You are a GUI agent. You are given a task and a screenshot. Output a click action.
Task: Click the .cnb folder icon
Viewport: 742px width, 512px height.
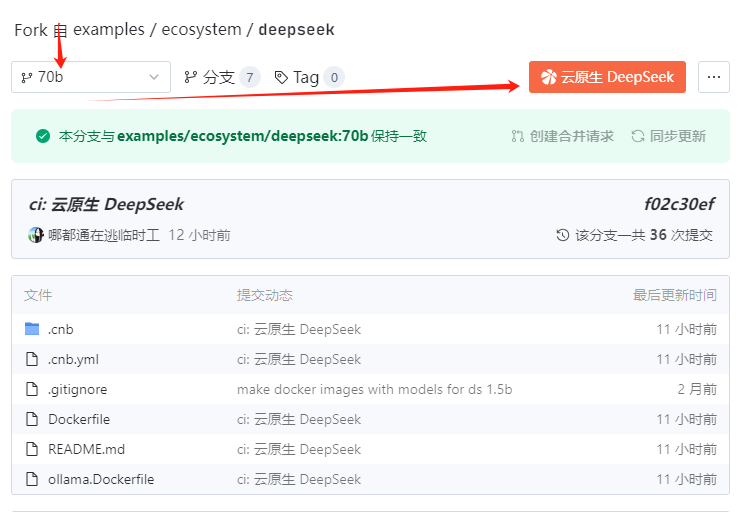[x=32, y=329]
